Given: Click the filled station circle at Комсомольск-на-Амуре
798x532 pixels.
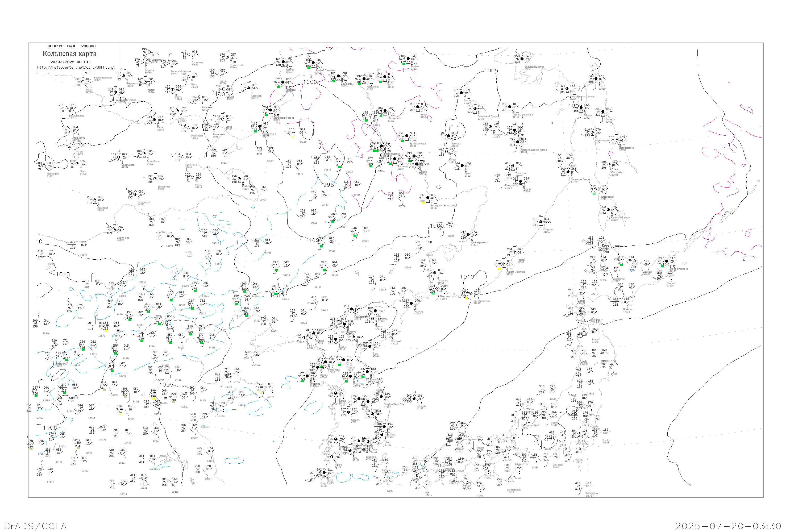Looking at the screenshot, I should (x=518, y=142).
